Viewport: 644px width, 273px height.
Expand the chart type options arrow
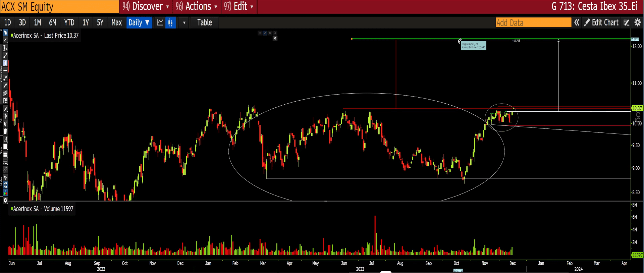[x=184, y=22]
